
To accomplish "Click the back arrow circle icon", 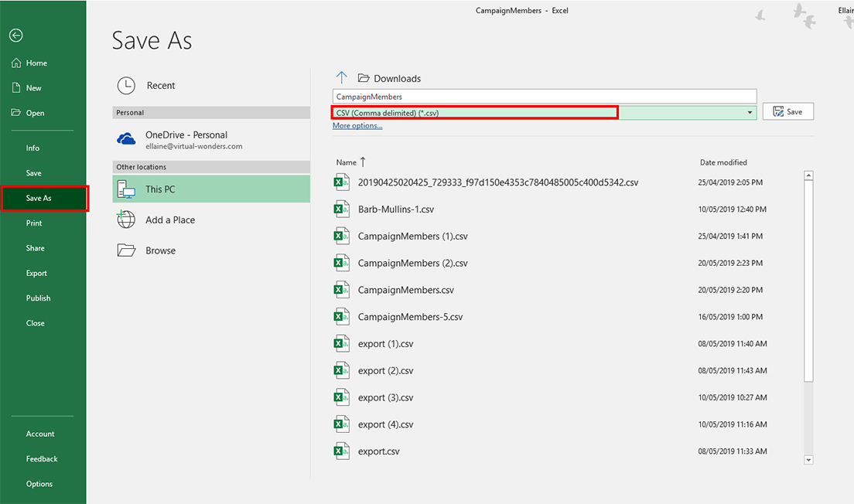I will (x=15, y=36).
